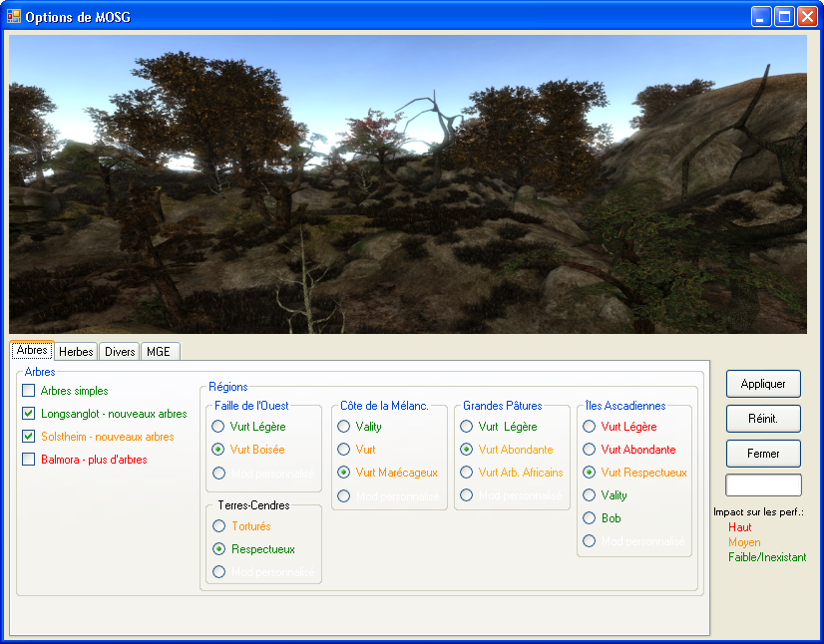The height and width of the screenshot is (644, 824).
Task: Uncheck Solstheim - nouveaux arbres
Action: tap(28, 437)
